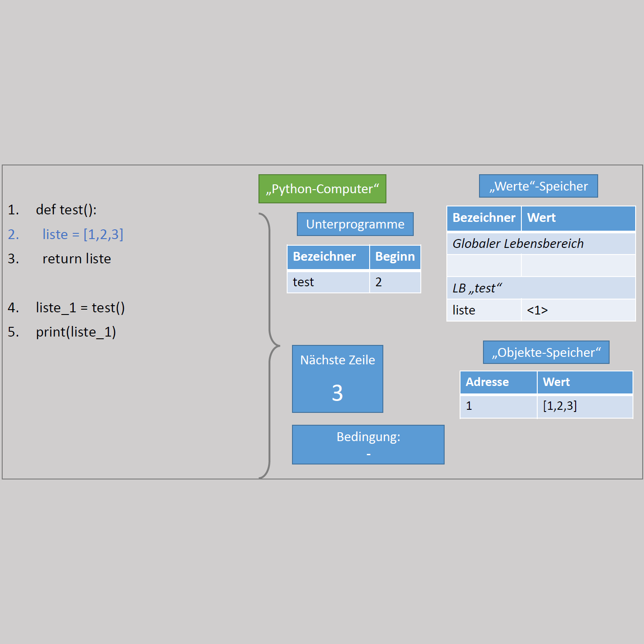The height and width of the screenshot is (644, 644).
Task: Click the "Globaler Lebensbereich" row
Action: [541, 243]
